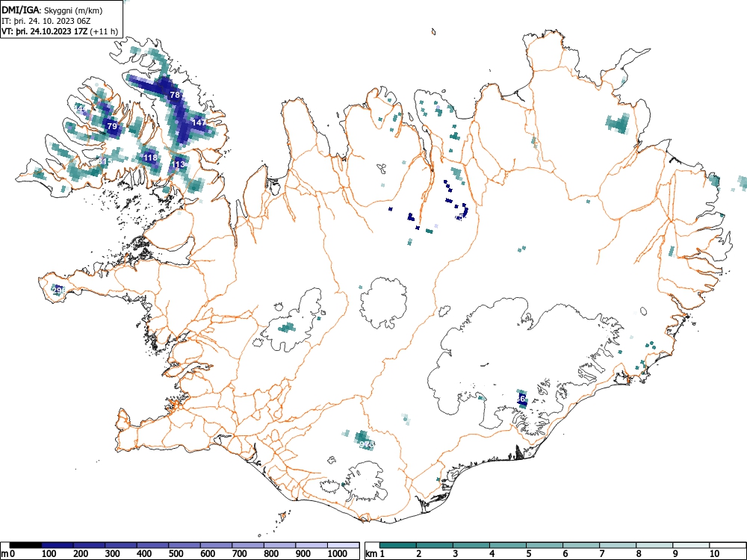Click the 700–800 m legend swatch
This screenshot has height=560, width=747.
pyautogui.click(x=248, y=545)
